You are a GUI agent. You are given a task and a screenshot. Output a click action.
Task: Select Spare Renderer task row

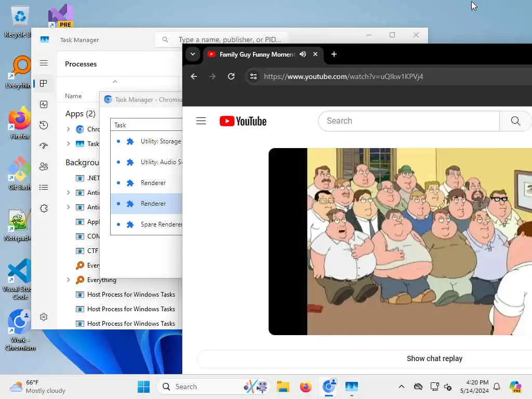coord(147,224)
